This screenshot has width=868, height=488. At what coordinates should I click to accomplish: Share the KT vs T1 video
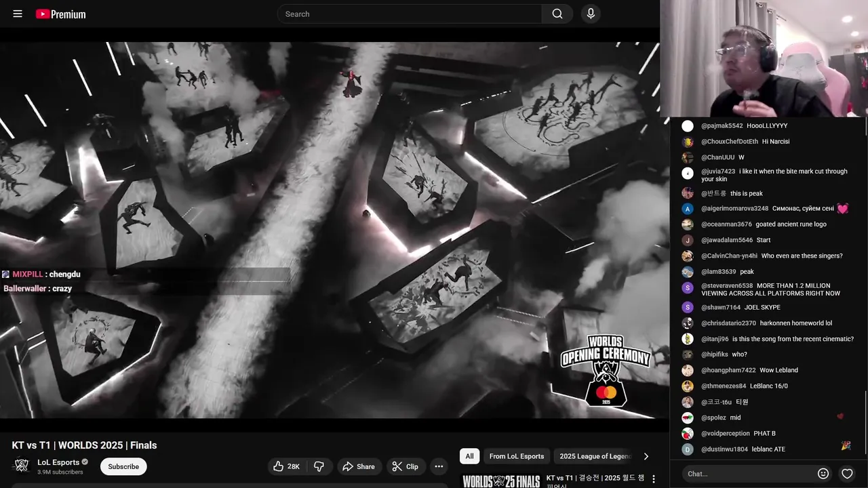coord(359,466)
